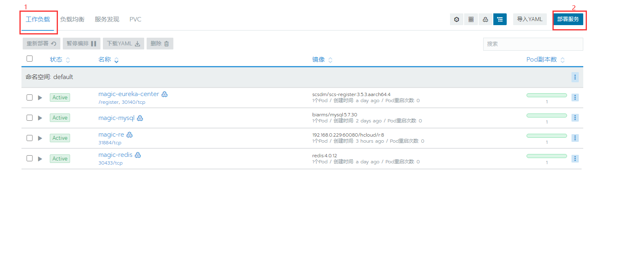
Task: Expand the magic-redis row
Action: (40, 159)
